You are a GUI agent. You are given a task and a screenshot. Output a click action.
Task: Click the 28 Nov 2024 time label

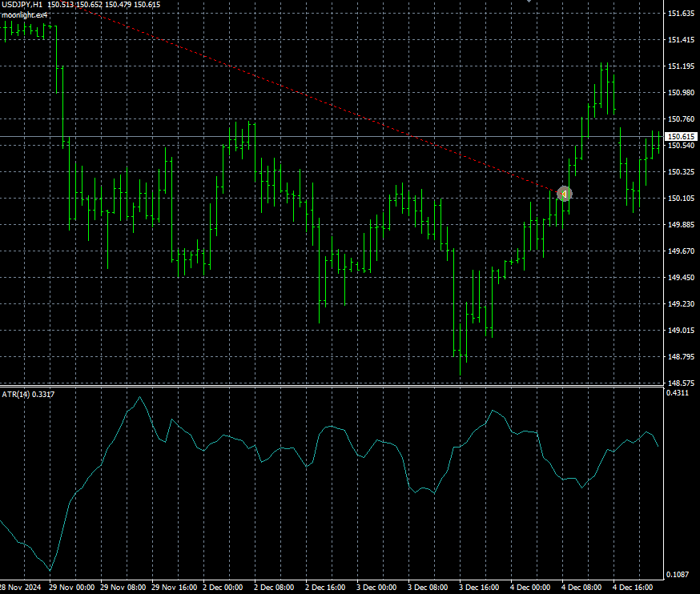click(20, 588)
